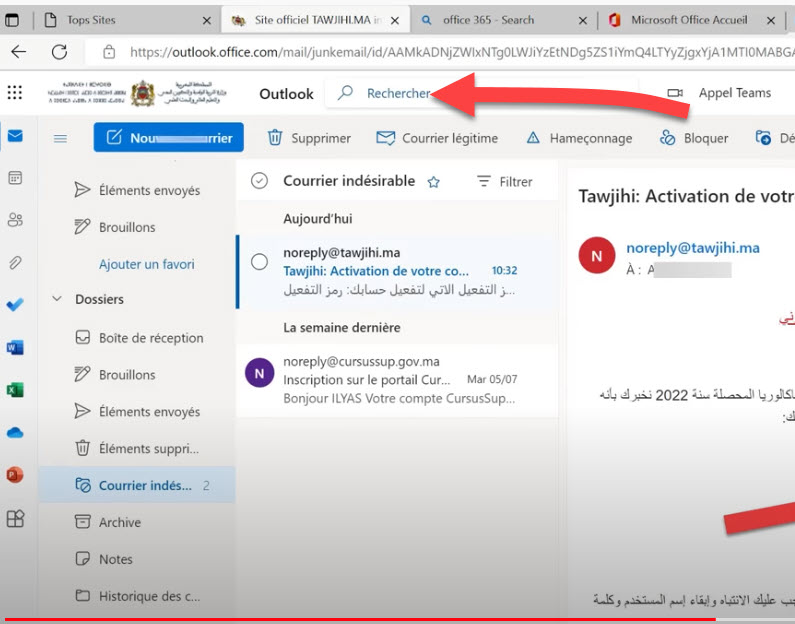Screen dimensions: 795x624
Task: Open Éléments envoyés under favorites
Action: point(137,190)
